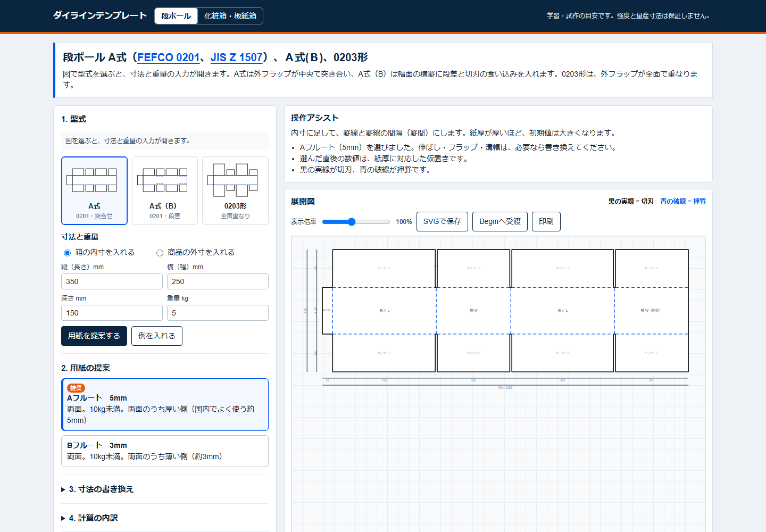Viewport: 766px width, 532px height.
Task: Choose the A式（B）段差 box type card
Action: (x=165, y=190)
